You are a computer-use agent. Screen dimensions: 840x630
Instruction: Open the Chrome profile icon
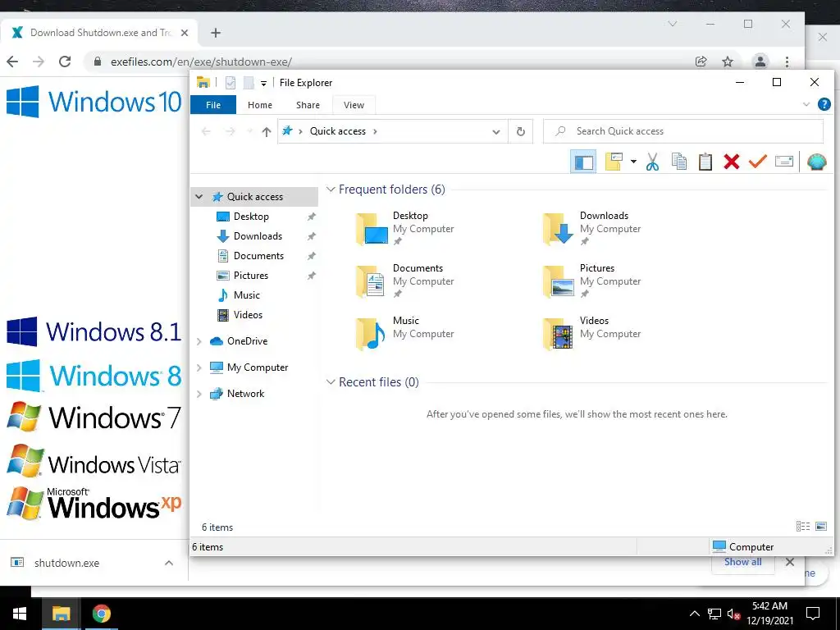click(760, 62)
